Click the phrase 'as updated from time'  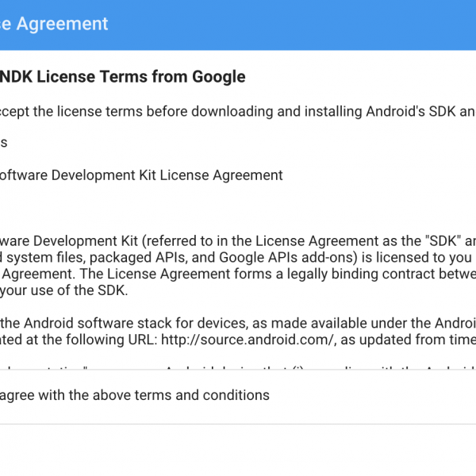(x=409, y=340)
